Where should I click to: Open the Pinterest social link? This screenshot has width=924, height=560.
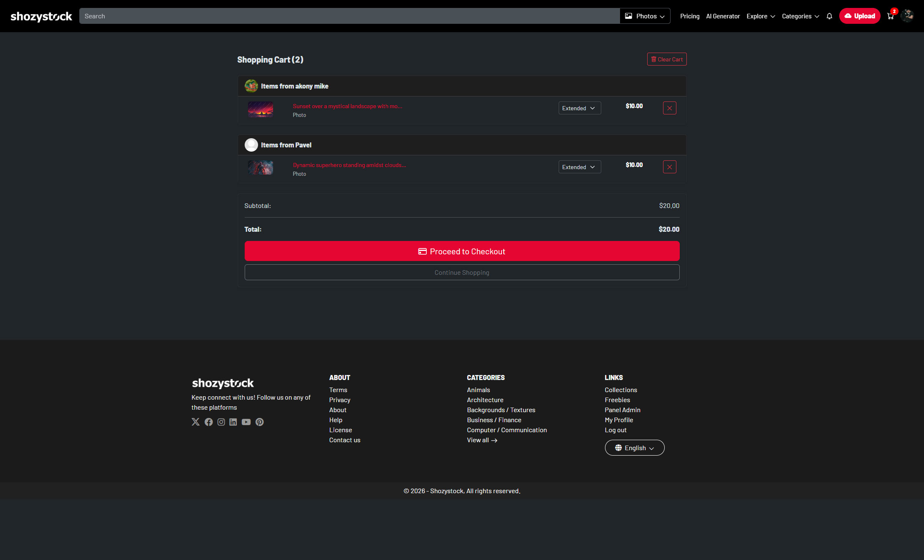coord(259,422)
